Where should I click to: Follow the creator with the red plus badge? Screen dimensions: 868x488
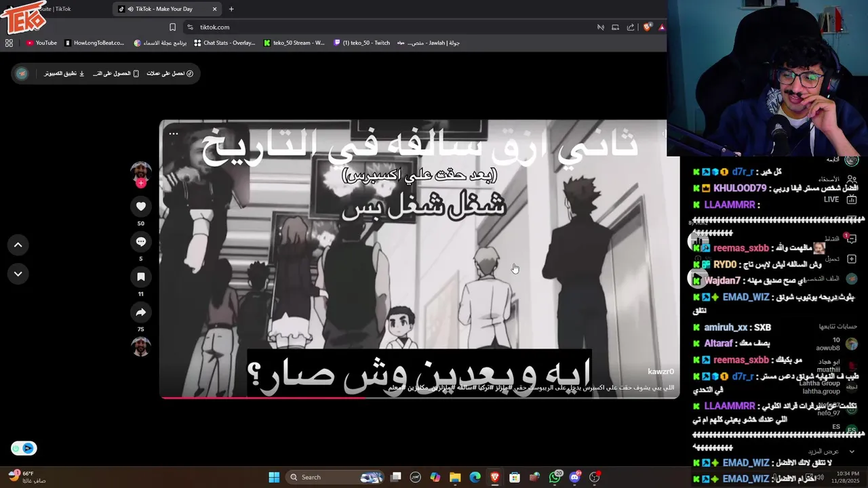click(x=141, y=183)
